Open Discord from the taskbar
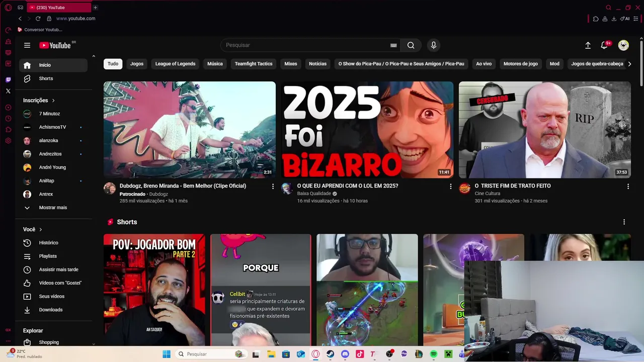This screenshot has height=362, width=644. (x=345, y=354)
